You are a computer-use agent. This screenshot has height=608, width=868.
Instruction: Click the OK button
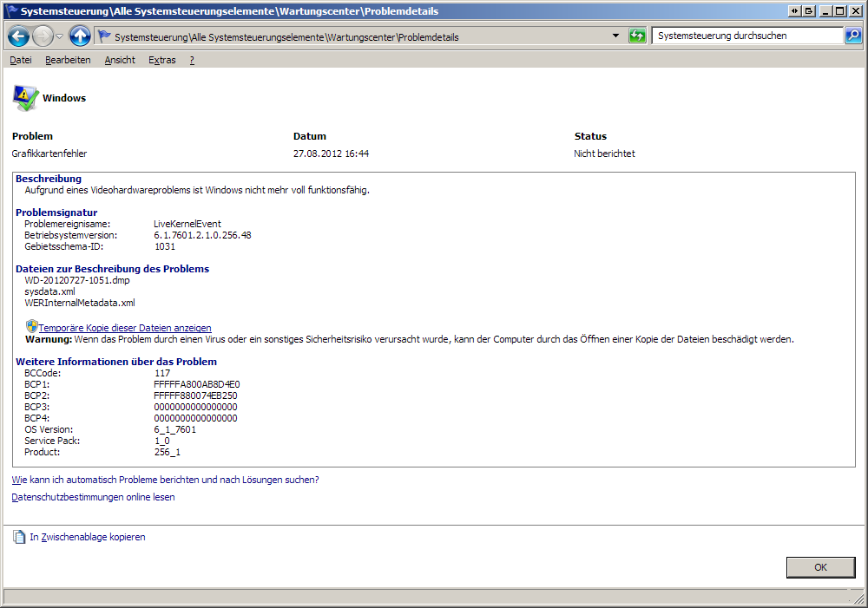click(820, 567)
